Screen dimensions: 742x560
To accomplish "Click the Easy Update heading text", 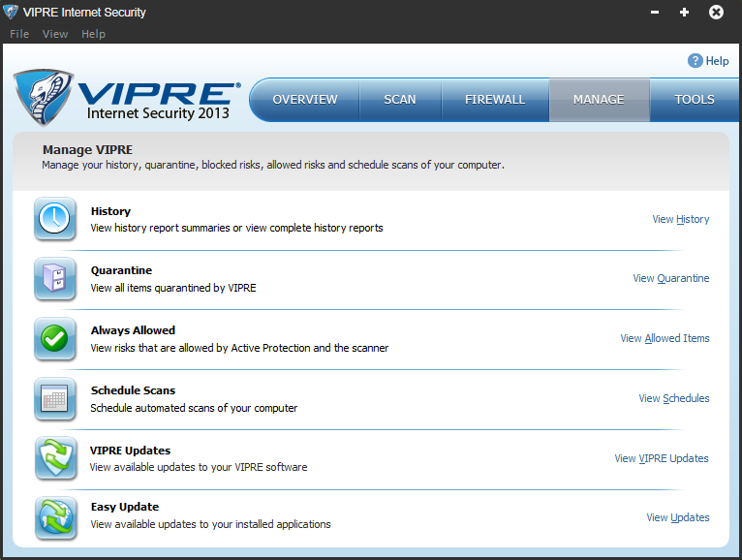I will [125, 507].
